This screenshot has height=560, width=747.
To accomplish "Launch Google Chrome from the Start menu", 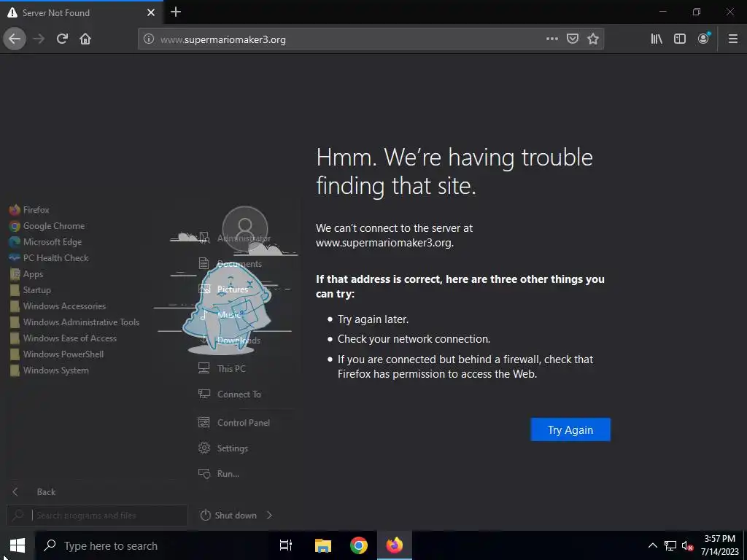I will 47,226.
